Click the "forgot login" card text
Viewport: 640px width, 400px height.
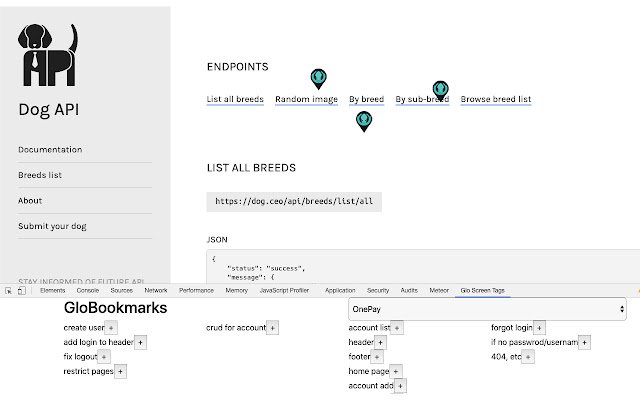click(x=512, y=328)
